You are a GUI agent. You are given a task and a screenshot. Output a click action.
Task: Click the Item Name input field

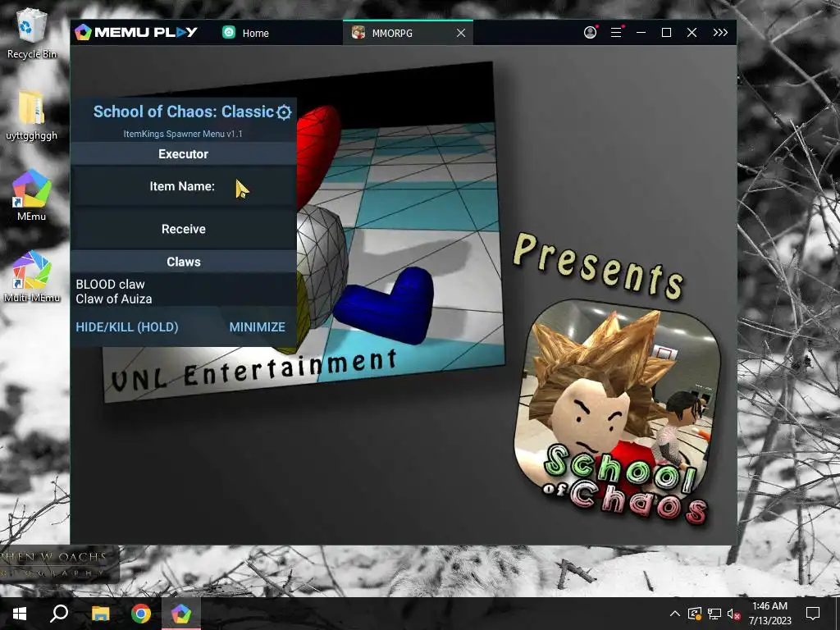(x=183, y=186)
